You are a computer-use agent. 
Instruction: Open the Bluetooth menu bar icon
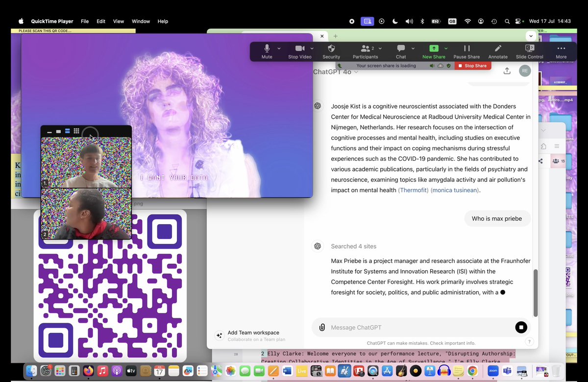pos(423,21)
